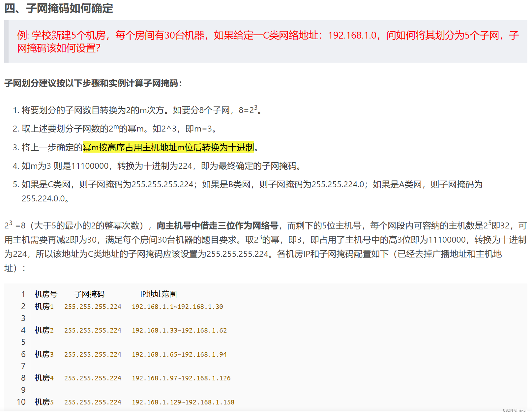Click subnet mask value in 机房4 row
The height and width of the screenshot is (415, 532).
tap(93, 378)
